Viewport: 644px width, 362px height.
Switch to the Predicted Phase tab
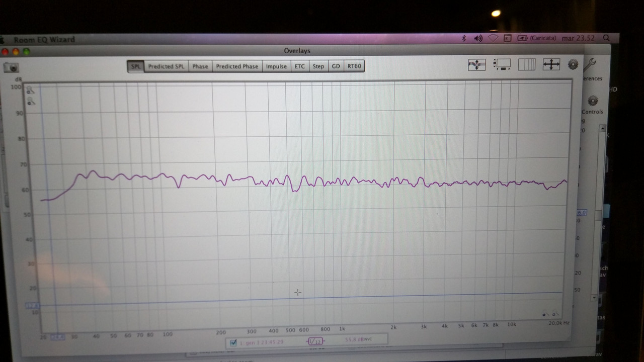237,66
